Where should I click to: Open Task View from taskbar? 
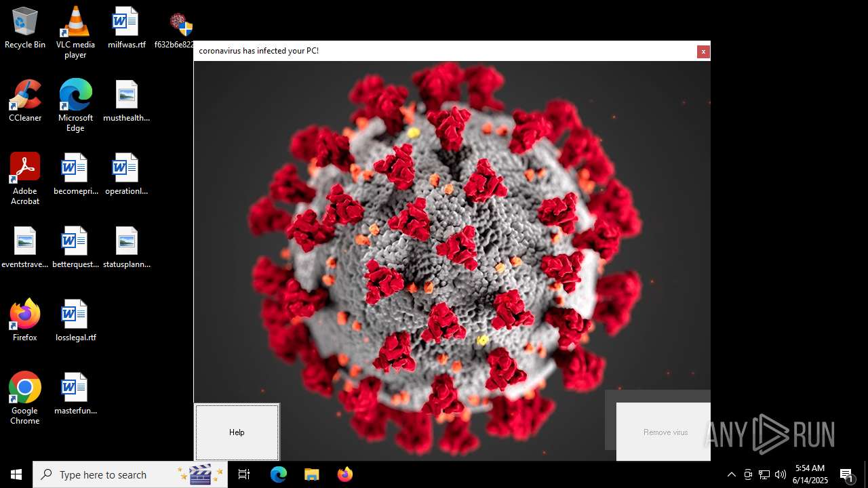245,474
